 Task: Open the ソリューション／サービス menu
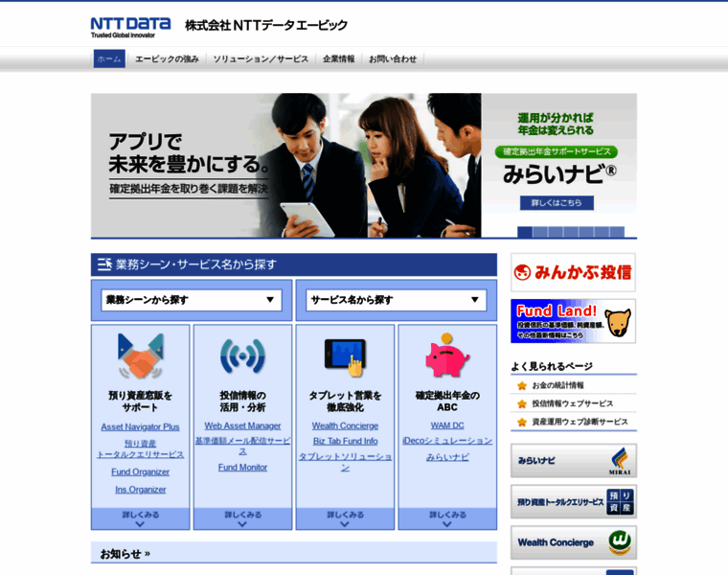pyautogui.click(x=261, y=59)
